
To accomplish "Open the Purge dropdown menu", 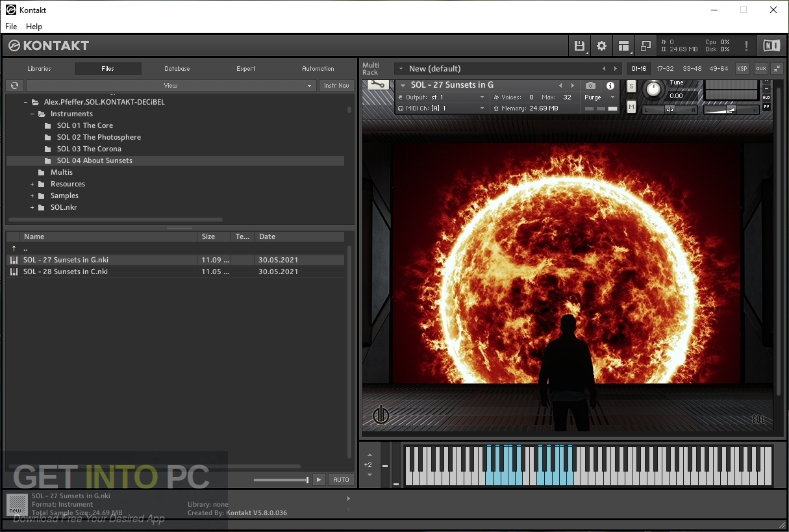I will (599, 97).
